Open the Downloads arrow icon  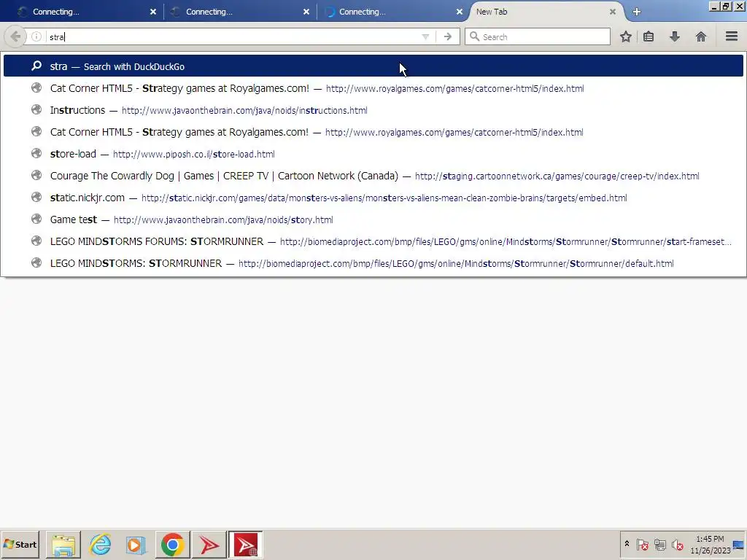(675, 36)
